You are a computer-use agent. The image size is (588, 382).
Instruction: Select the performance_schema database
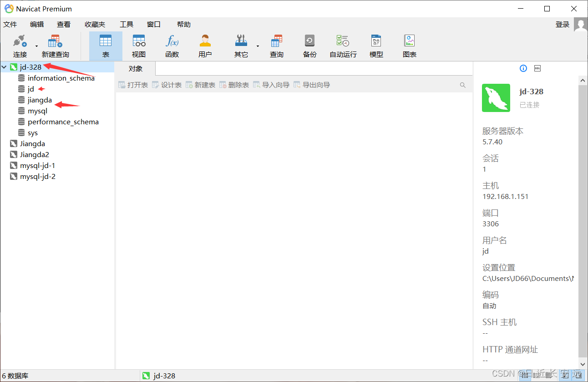(63, 122)
